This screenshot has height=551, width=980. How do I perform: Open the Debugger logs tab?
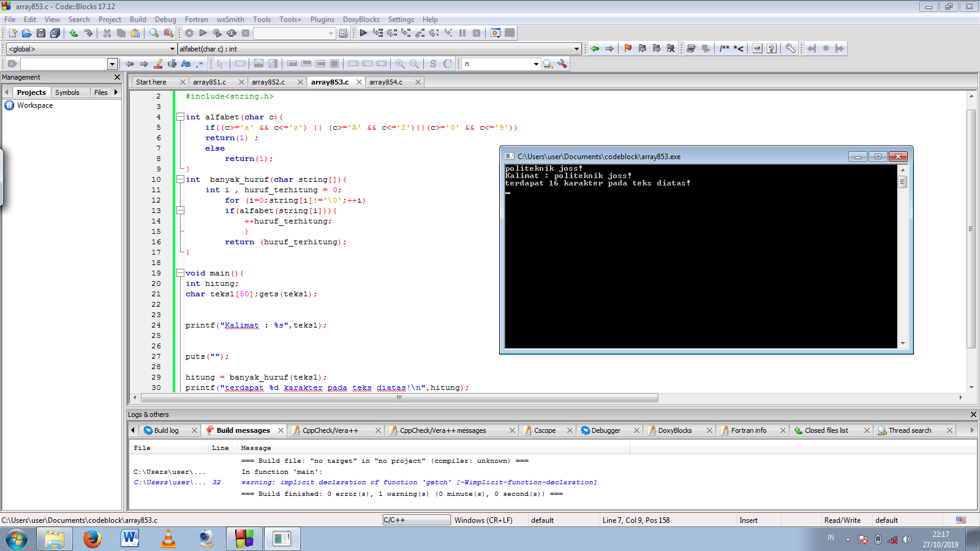[x=606, y=430]
